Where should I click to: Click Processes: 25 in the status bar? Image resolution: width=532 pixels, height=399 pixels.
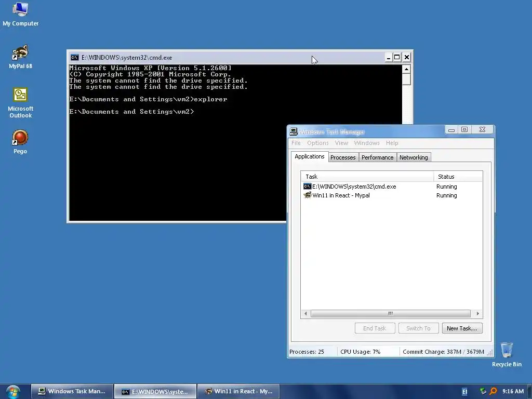[x=307, y=352]
